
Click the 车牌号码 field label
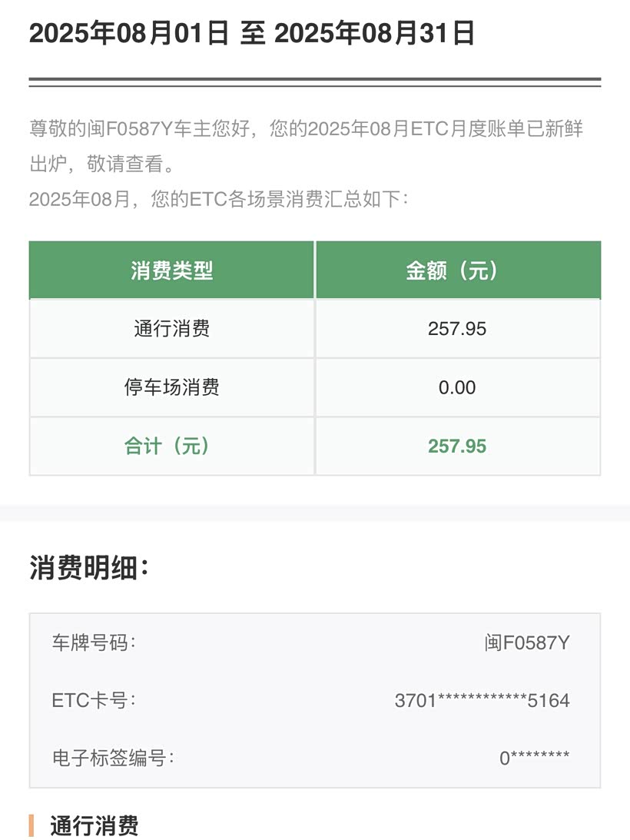[94, 642]
